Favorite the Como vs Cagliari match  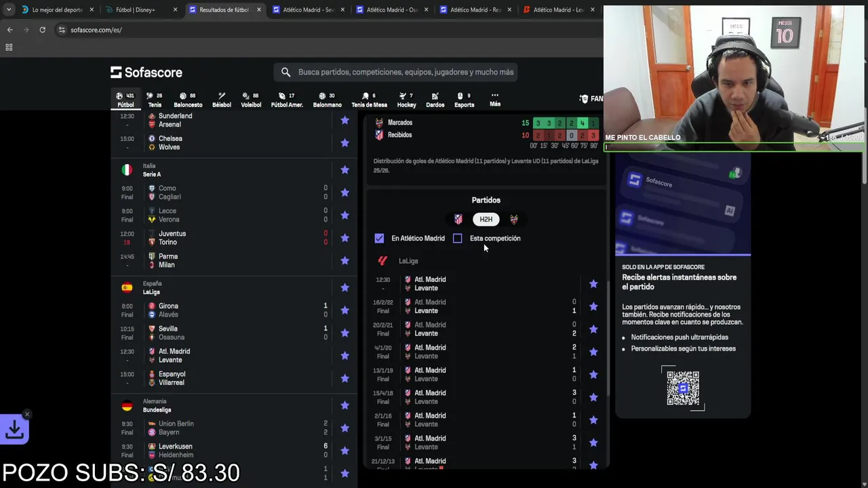click(x=344, y=192)
